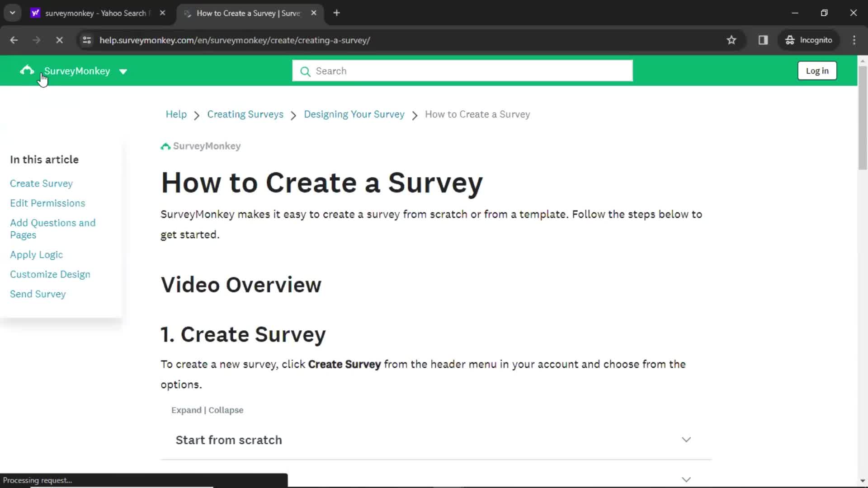Click the scrollbar down arrow
Image resolution: width=868 pixels, height=488 pixels.
863,481
